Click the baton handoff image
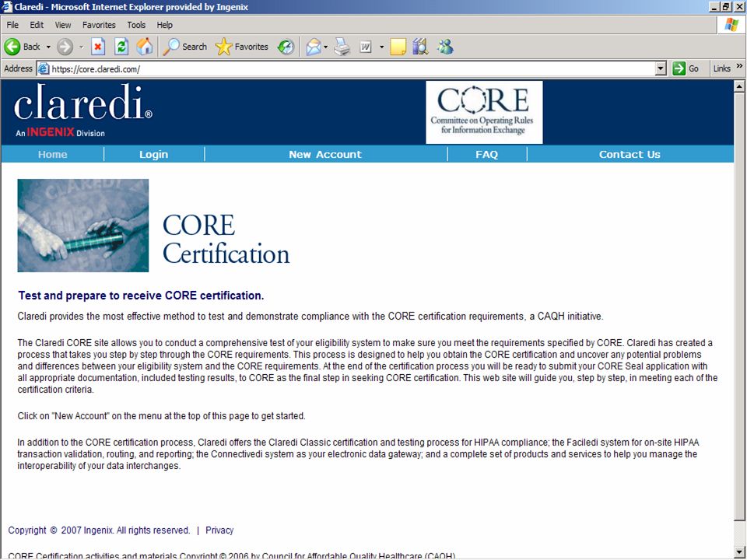 click(x=83, y=226)
